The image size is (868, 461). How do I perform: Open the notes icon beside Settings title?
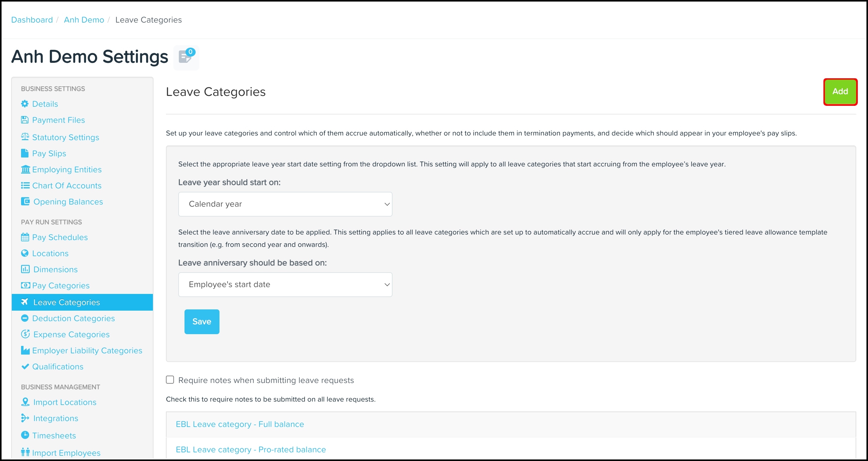click(186, 57)
